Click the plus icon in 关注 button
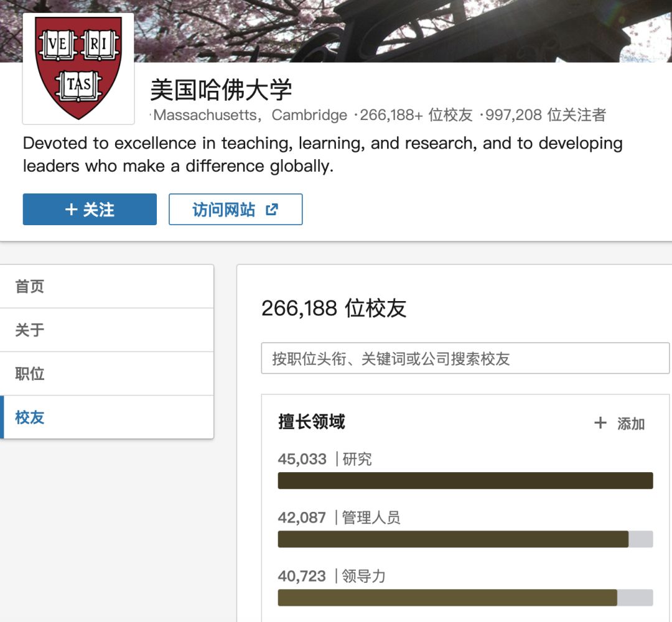The image size is (672, 622). click(x=71, y=210)
